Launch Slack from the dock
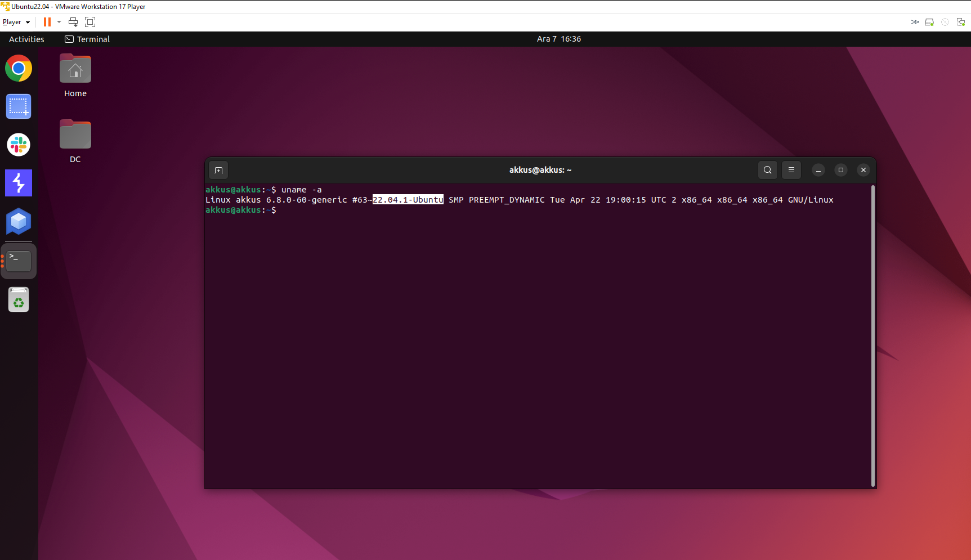 pyautogui.click(x=19, y=145)
